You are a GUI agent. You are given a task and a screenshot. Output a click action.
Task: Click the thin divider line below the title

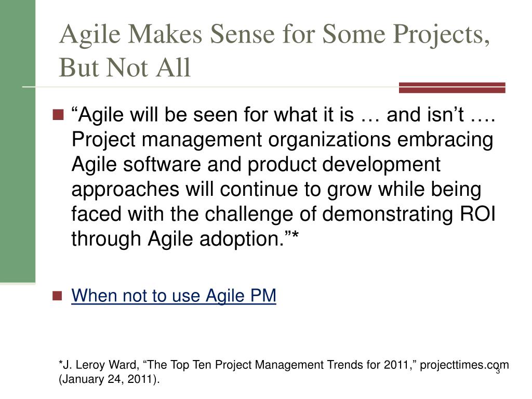(x=210, y=87)
